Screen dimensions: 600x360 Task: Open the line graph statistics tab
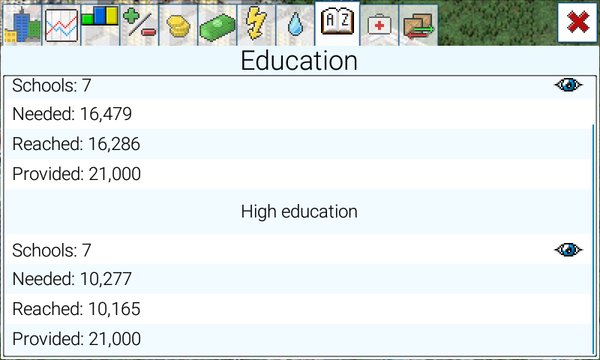pos(61,25)
